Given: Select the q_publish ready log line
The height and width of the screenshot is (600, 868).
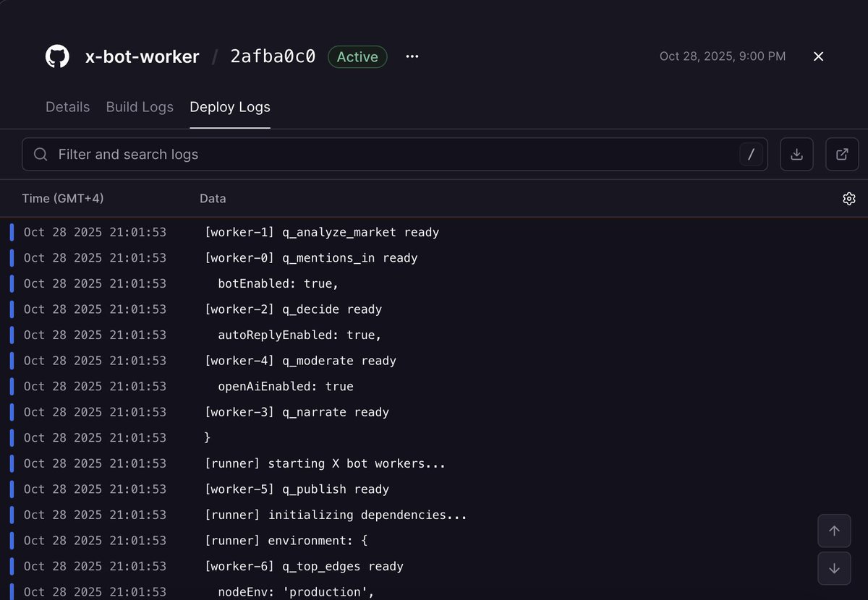Looking at the screenshot, I should [x=434, y=489].
